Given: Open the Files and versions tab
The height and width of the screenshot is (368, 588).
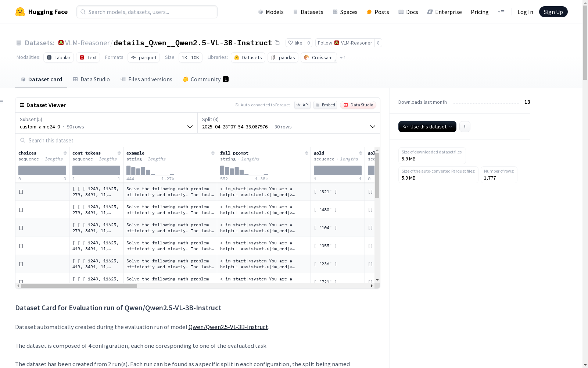Looking at the screenshot, I should tap(146, 79).
